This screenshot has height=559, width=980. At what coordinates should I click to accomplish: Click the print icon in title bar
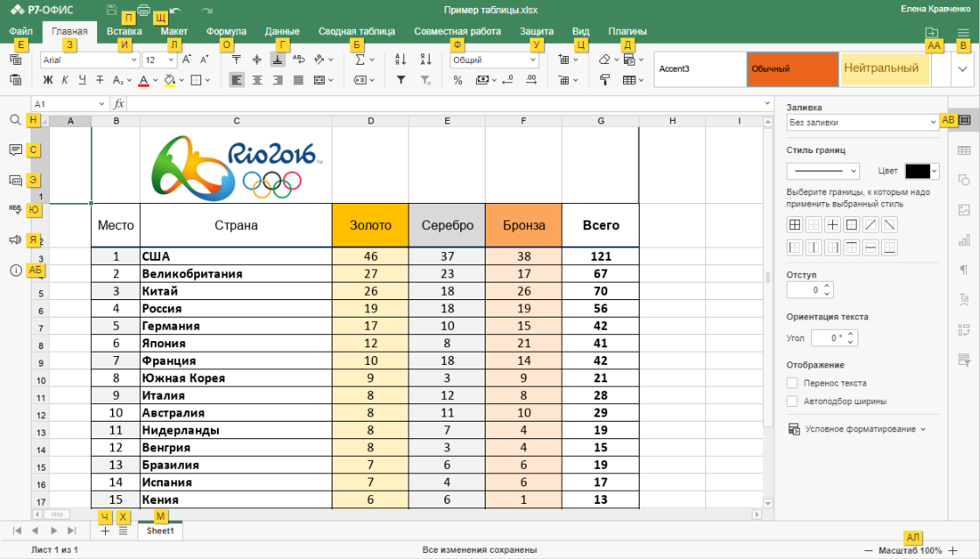143,10
